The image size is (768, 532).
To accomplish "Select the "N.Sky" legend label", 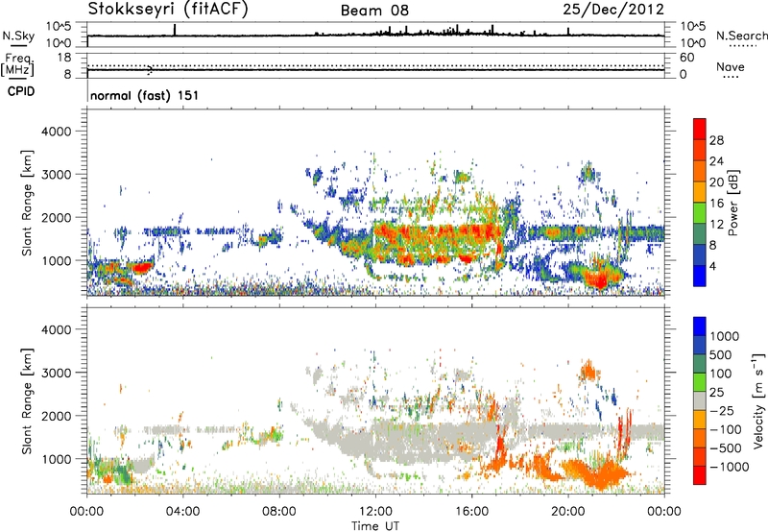I will pyautogui.click(x=18, y=36).
